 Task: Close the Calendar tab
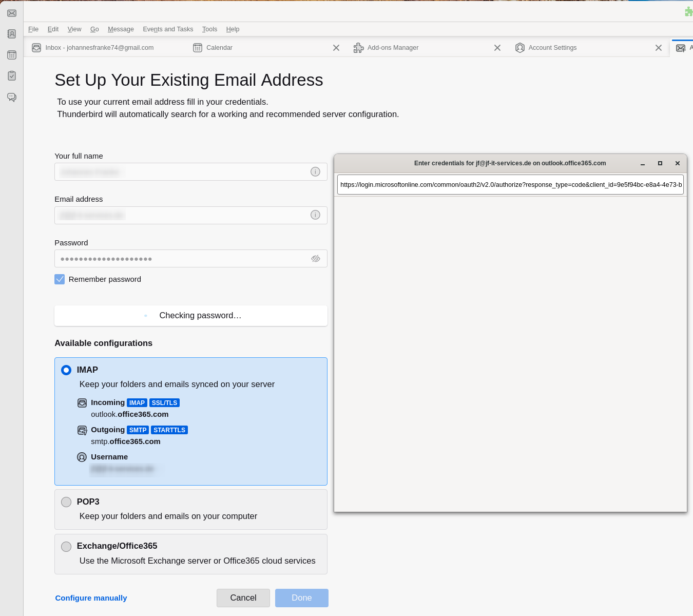[336, 48]
